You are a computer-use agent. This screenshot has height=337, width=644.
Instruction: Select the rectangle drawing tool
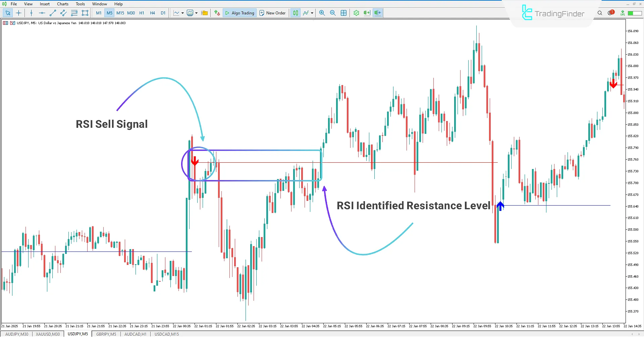click(85, 13)
